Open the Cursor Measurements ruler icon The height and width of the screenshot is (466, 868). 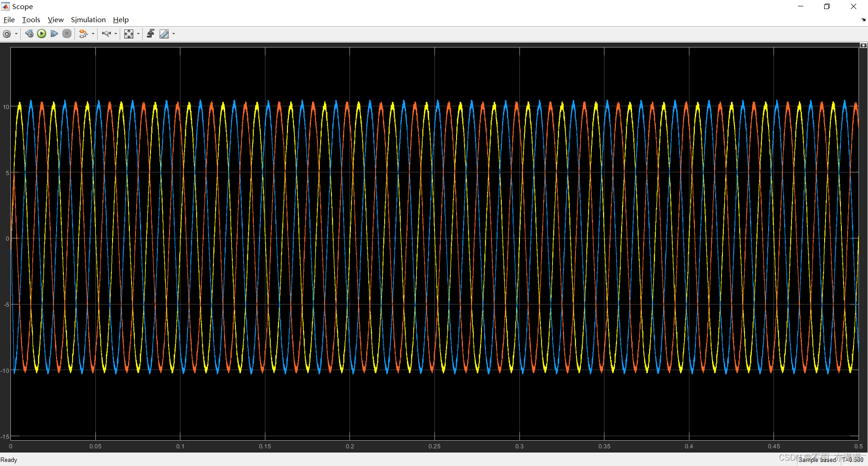(x=164, y=34)
